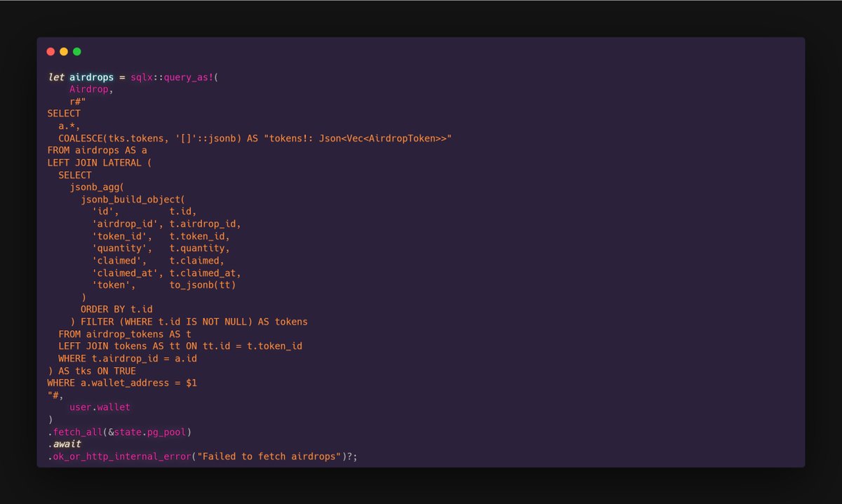Click the red traffic light dot

[x=50, y=50]
